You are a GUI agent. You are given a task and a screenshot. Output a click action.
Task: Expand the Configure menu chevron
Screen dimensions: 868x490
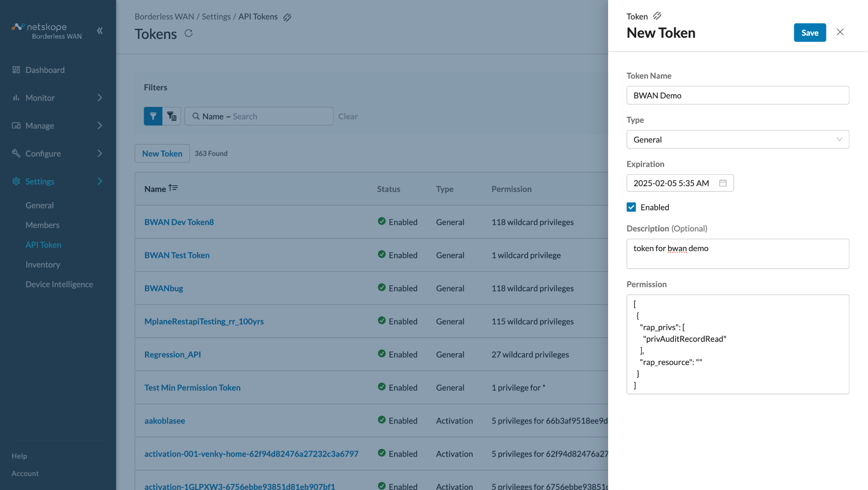[100, 153]
